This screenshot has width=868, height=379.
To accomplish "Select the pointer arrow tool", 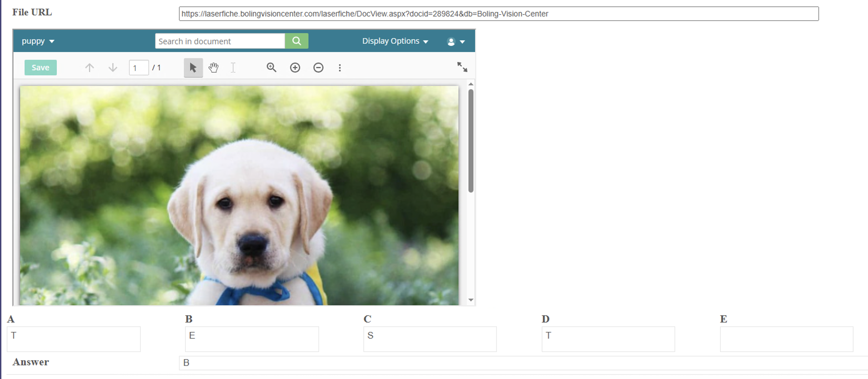I will coord(193,68).
